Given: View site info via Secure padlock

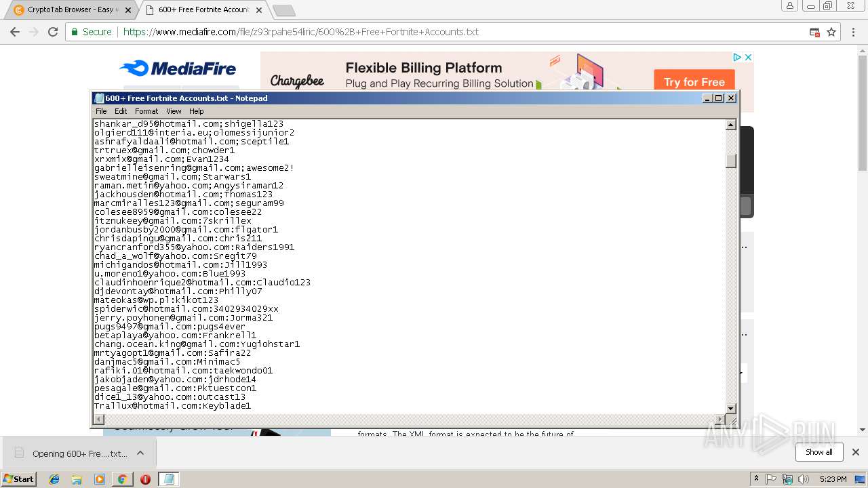Looking at the screenshot, I should [91, 32].
